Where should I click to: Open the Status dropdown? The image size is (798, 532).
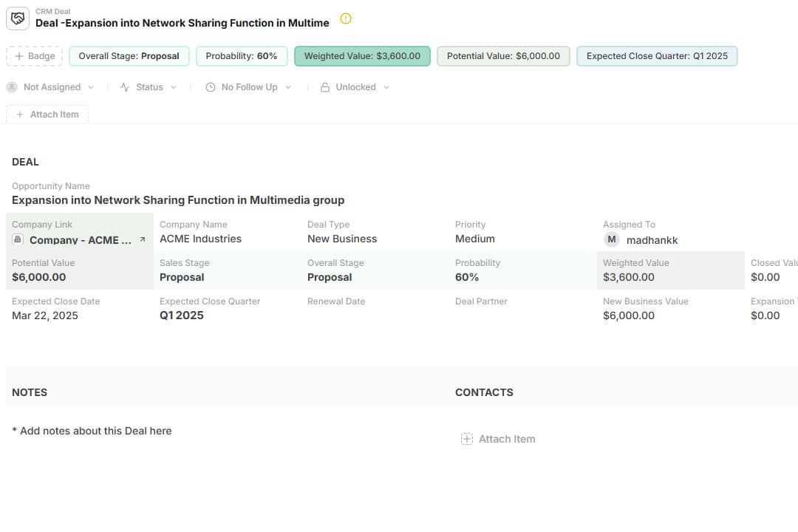click(149, 87)
